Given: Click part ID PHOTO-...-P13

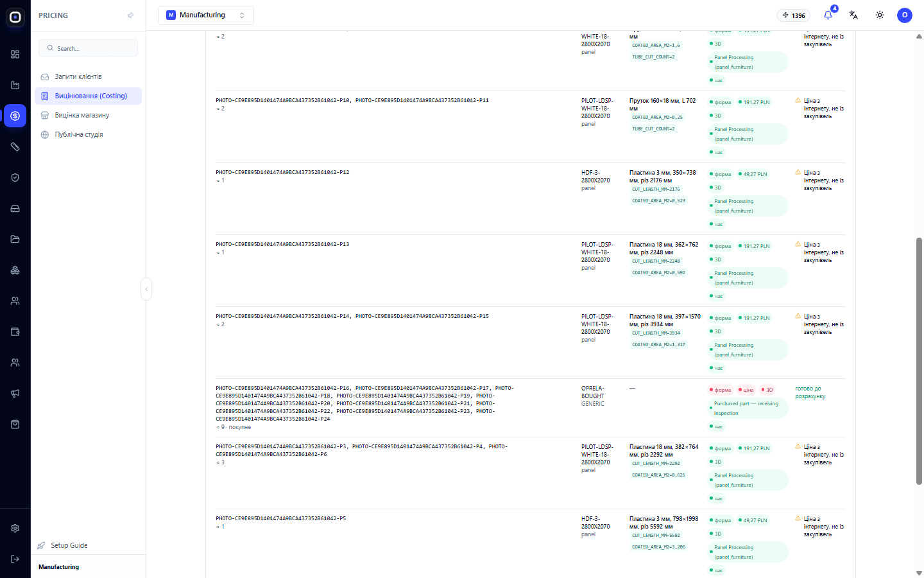Looking at the screenshot, I should [x=282, y=244].
